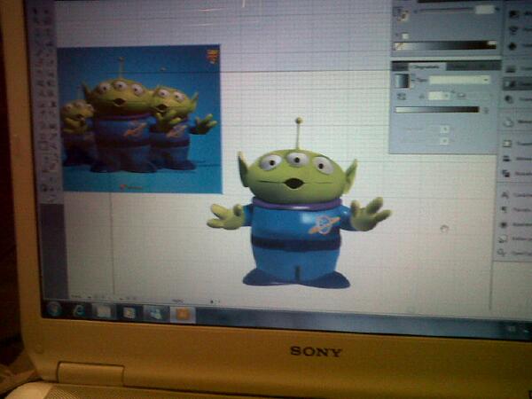Open the folder icon on the taskbar
532x399 pixels.
pos(103,312)
